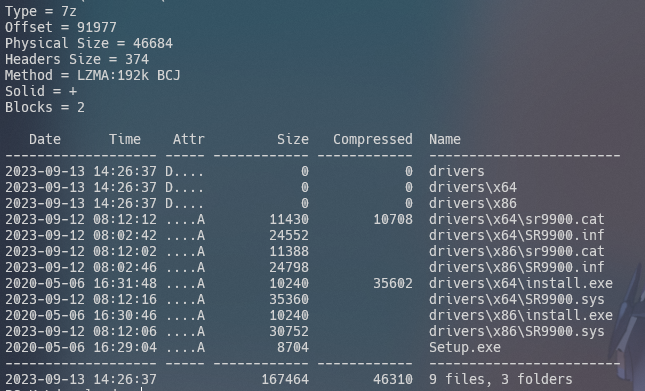Click timestamp '16:31:48'
Image resolution: width=645 pixels, height=391 pixels.
[125, 284]
